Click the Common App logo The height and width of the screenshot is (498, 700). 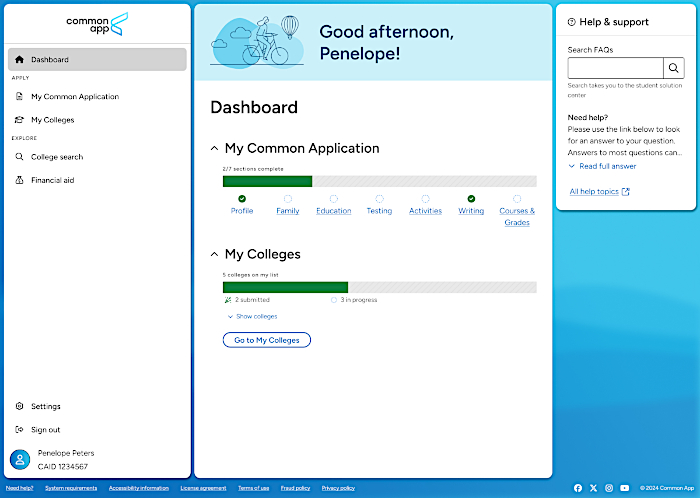coord(97,22)
